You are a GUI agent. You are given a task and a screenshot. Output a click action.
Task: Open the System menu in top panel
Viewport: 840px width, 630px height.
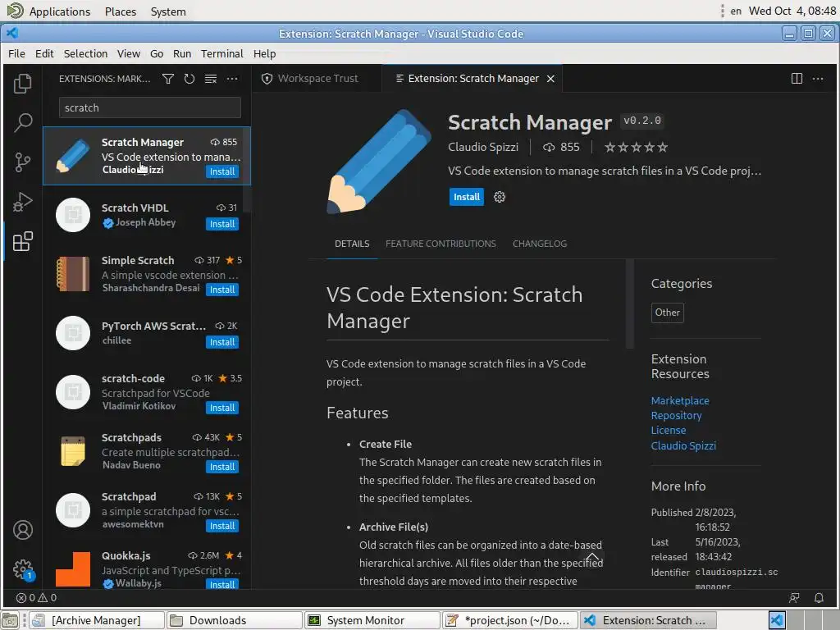click(x=168, y=11)
